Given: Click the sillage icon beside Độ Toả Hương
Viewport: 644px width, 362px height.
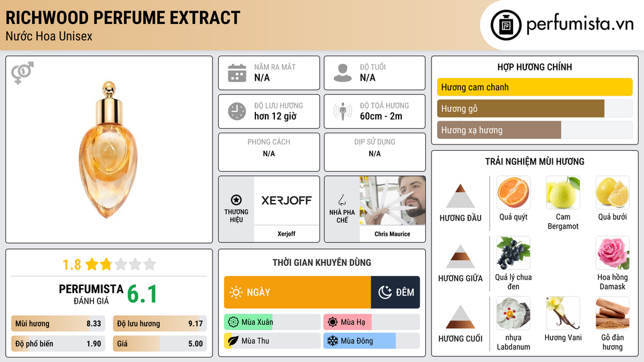Looking at the screenshot, I should coord(343,111).
